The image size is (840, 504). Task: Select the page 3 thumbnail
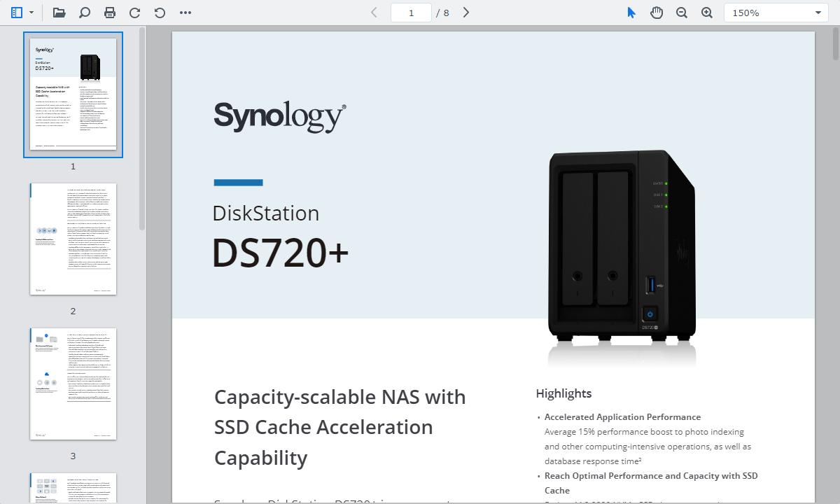tap(73, 383)
